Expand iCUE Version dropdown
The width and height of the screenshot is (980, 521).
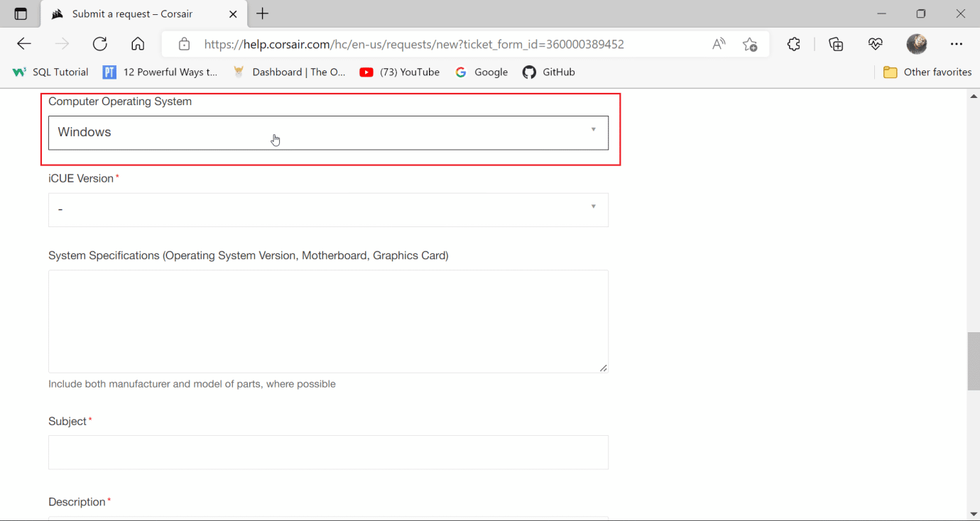pos(328,209)
